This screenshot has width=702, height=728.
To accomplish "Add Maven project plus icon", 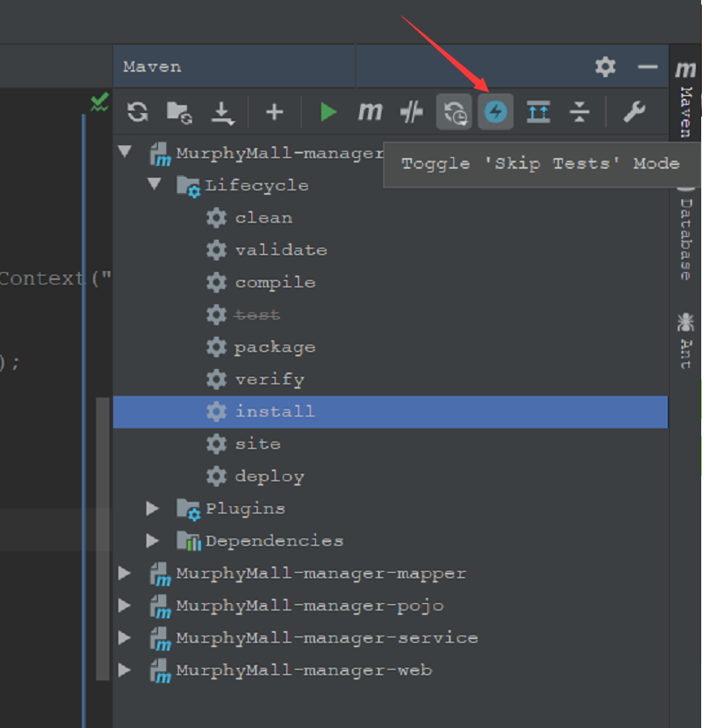I will click(x=275, y=112).
